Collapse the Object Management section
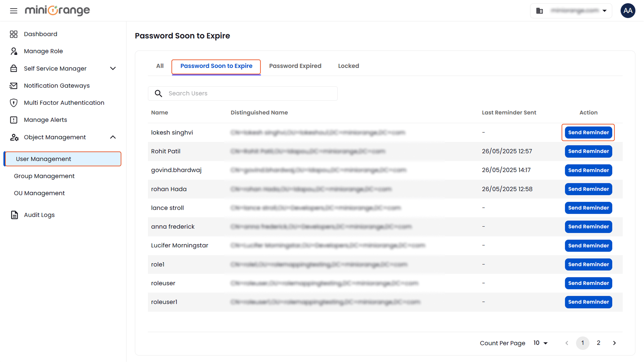This screenshot has height=362, width=644. pyautogui.click(x=113, y=137)
